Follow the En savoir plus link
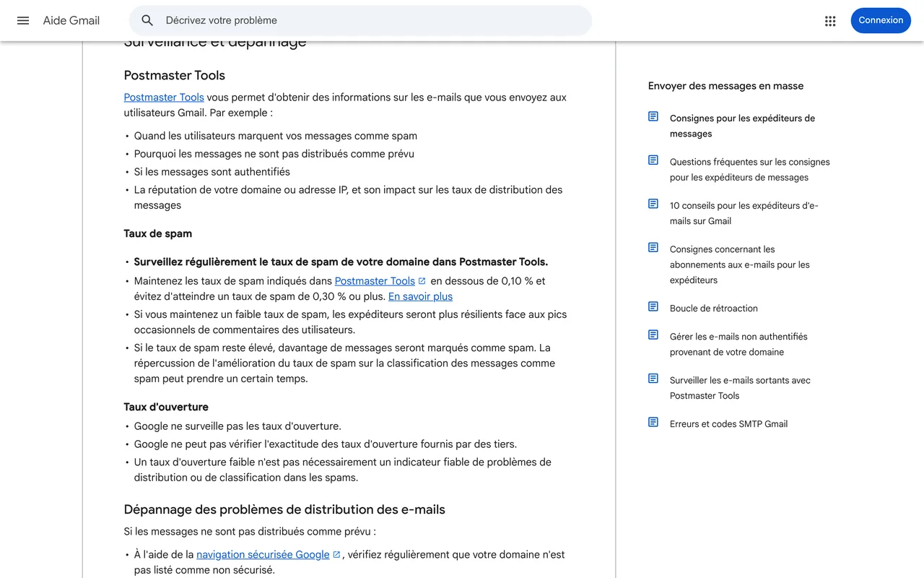This screenshot has height=578, width=924. (x=420, y=296)
